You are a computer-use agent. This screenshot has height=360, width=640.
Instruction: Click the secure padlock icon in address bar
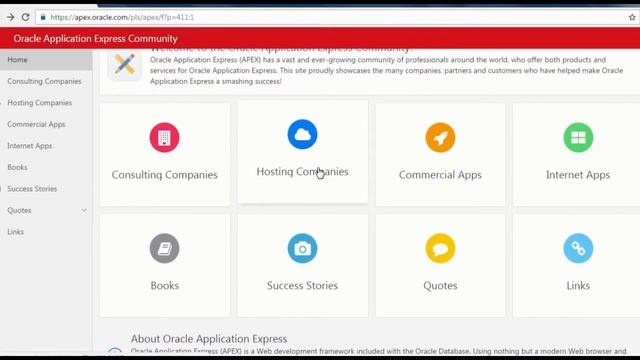tap(43, 17)
